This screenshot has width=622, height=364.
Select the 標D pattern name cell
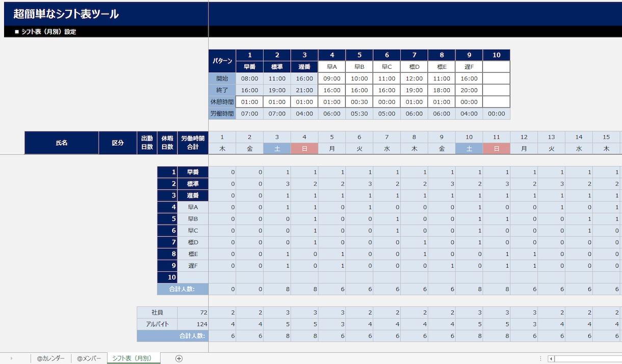[414, 66]
